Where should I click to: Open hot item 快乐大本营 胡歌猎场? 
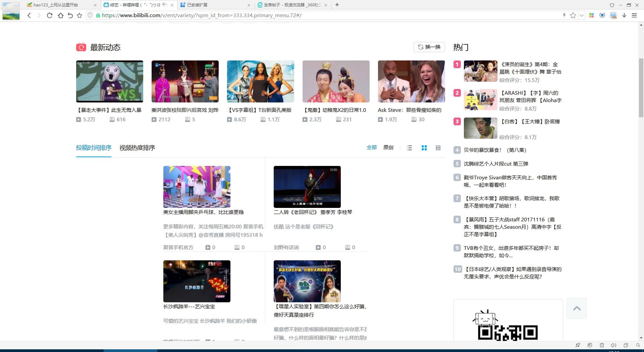coord(512,202)
